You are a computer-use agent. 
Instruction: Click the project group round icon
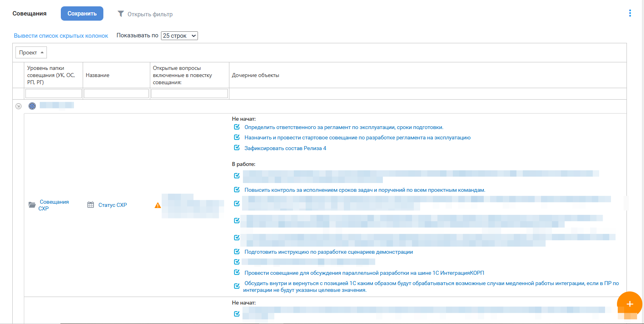coord(32,106)
